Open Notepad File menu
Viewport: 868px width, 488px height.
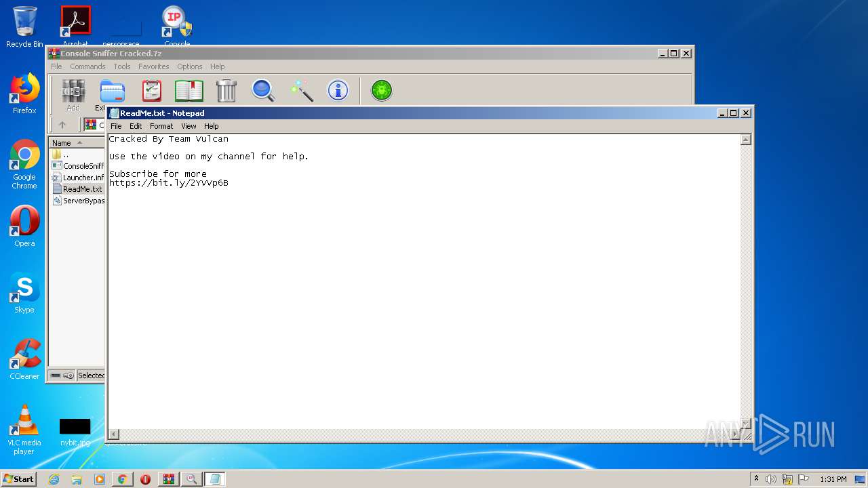tap(116, 126)
